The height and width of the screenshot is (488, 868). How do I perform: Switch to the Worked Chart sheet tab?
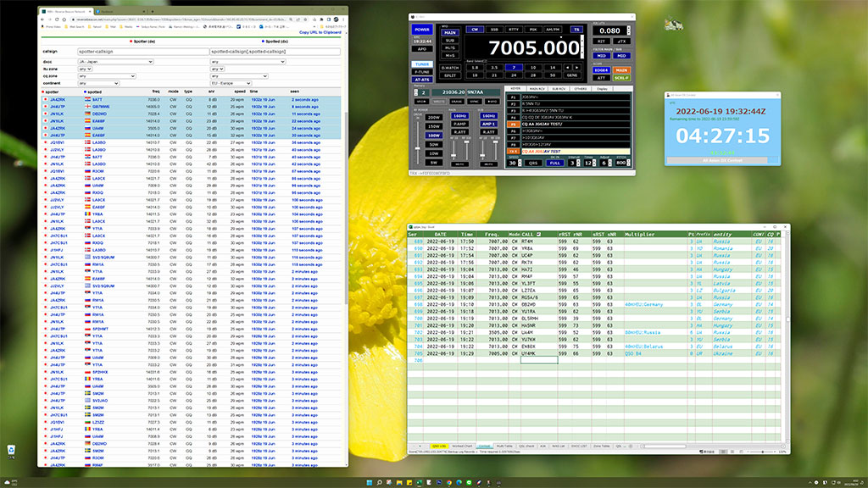[x=462, y=446]
